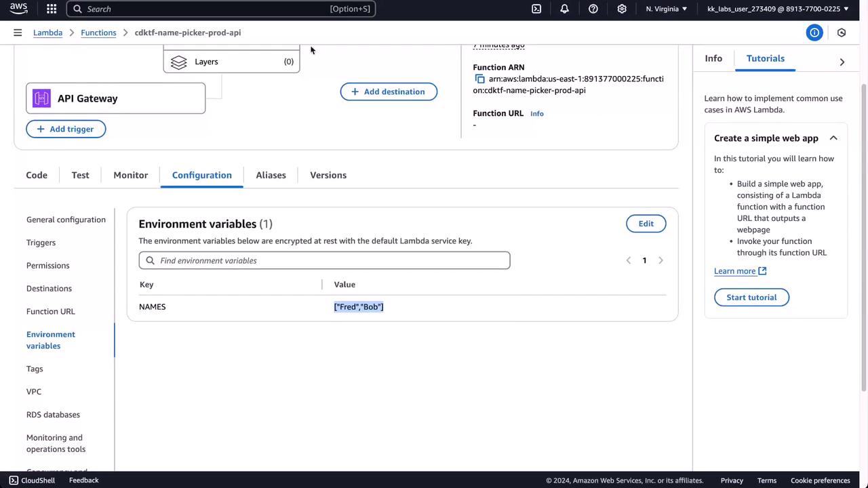Open Destinations in the configuration sidebar
The height and width of the screenshot is (488, 868).
tap(49, 289)
